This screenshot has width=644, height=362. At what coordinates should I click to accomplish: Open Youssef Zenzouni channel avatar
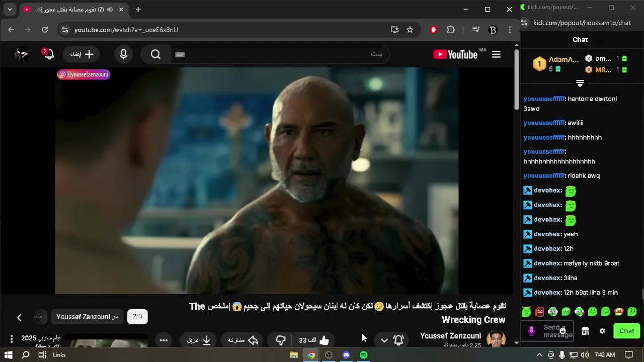pos(496,339)
